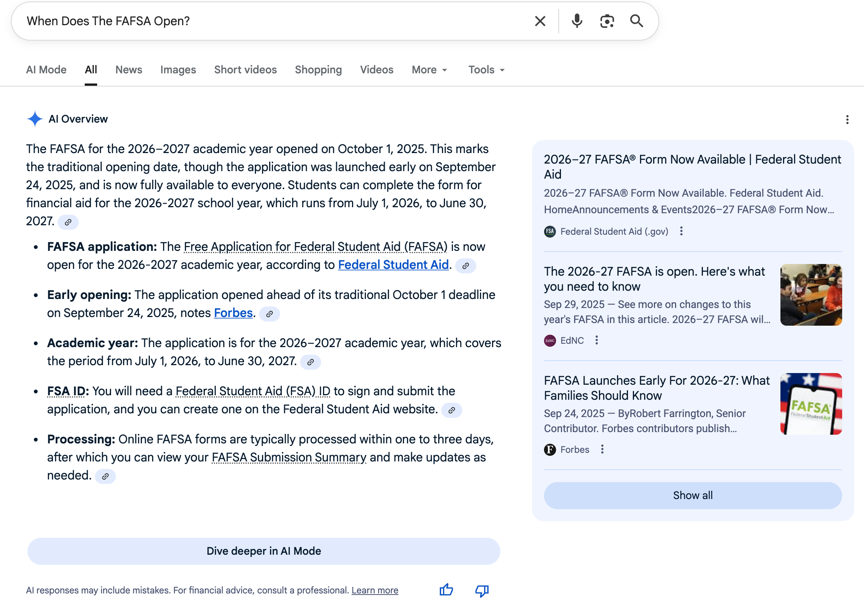Open Google Lens camera search

pos(606,21)
